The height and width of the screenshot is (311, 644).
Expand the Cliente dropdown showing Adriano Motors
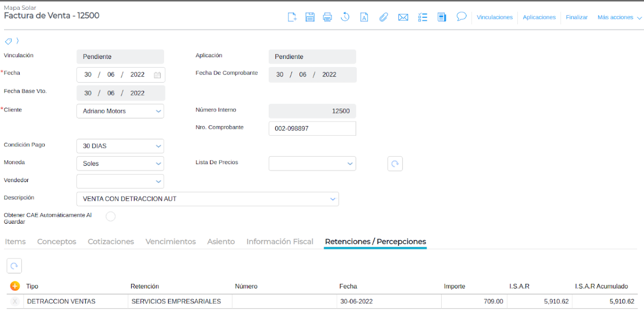pos(120,111)
